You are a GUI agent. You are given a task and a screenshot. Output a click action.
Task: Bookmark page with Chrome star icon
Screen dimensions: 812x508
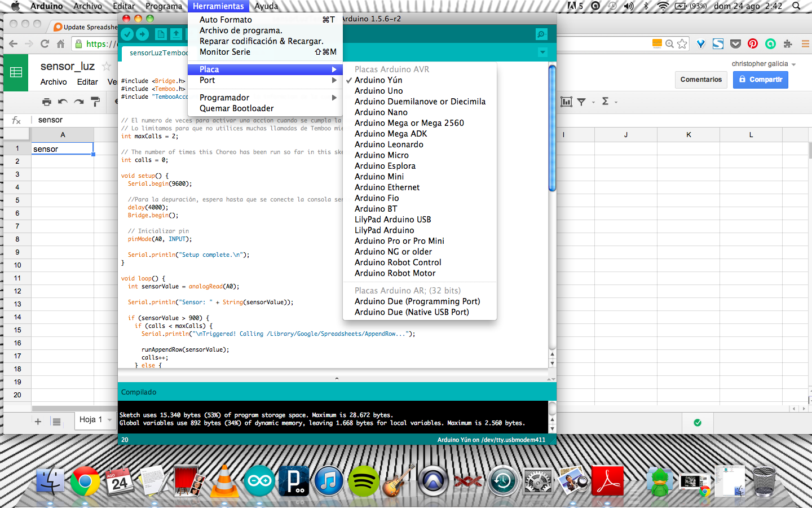click(682, 43)
